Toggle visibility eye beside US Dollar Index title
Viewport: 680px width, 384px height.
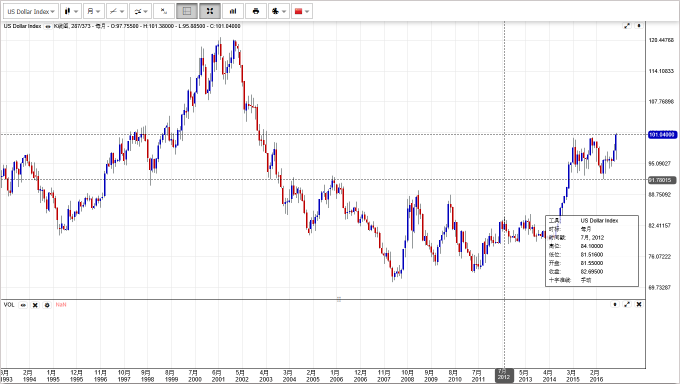(48, 26)
